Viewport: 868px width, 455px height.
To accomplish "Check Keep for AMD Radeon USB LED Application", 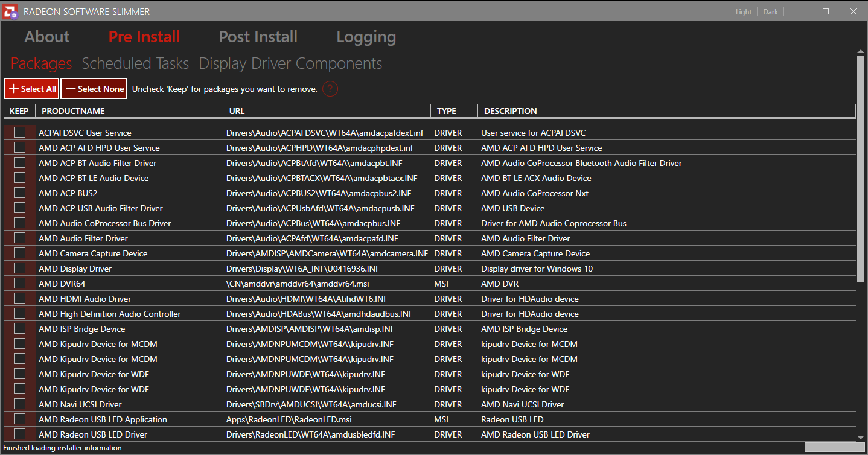I will point(20,419).
